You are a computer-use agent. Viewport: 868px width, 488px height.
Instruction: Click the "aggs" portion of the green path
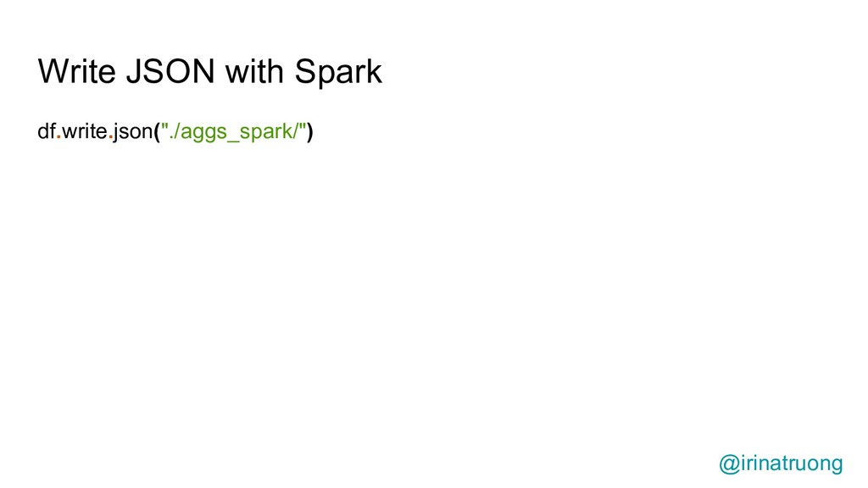click(x=203, y=134)
